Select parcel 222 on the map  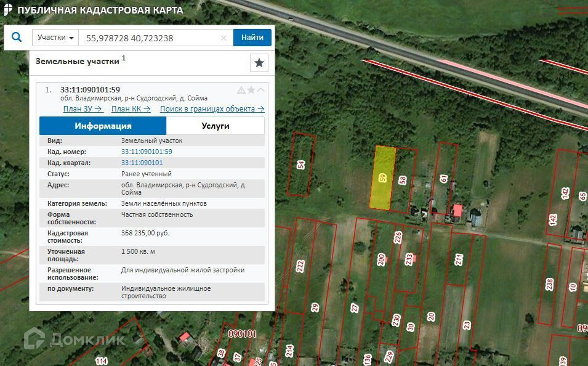300,266
